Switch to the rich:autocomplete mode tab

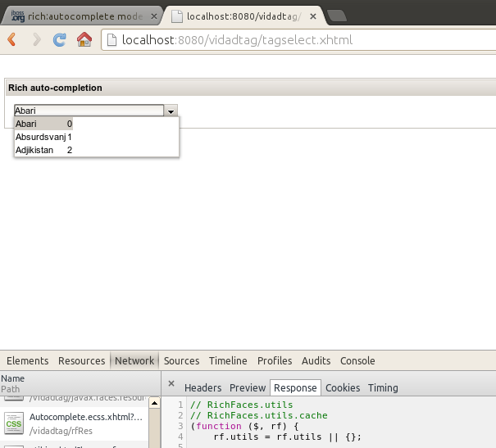[x=82, y=16]
